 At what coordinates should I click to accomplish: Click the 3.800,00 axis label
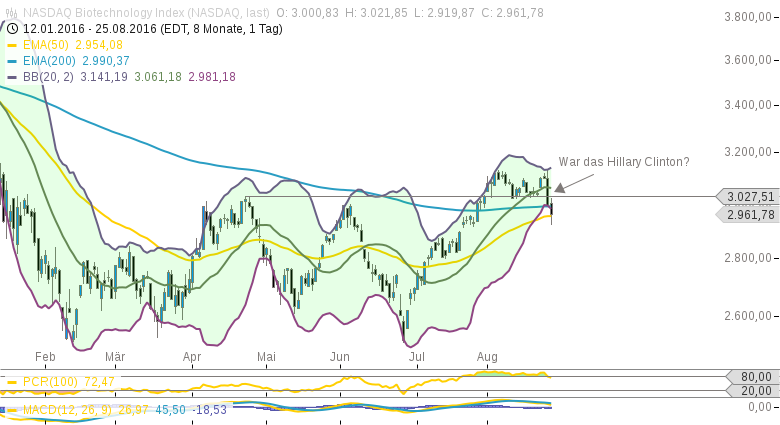(748, 17)
